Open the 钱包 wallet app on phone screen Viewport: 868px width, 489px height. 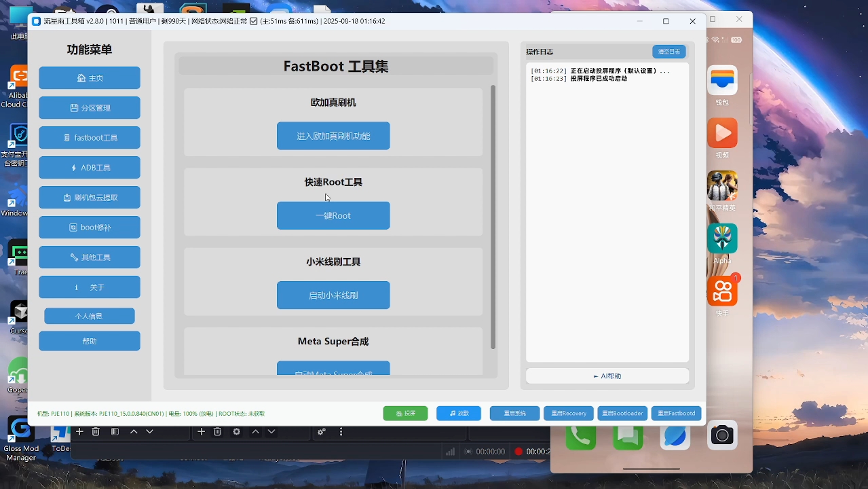click(x=722, y=80)
